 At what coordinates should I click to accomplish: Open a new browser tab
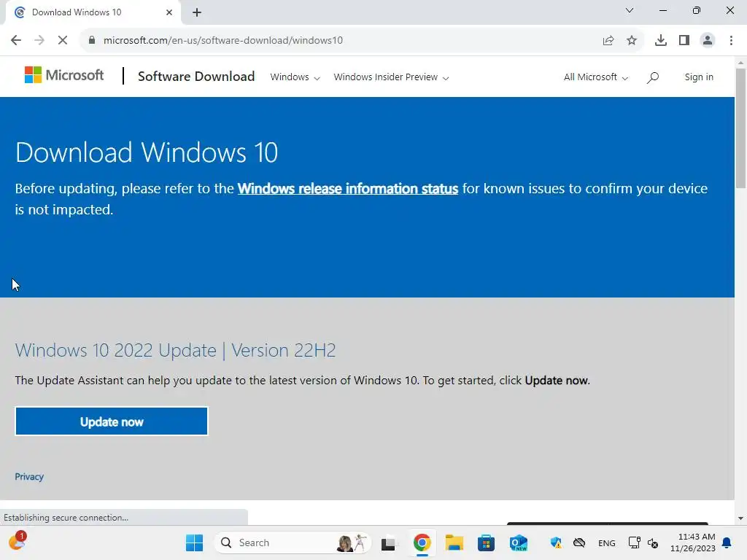tap(197, 12)
